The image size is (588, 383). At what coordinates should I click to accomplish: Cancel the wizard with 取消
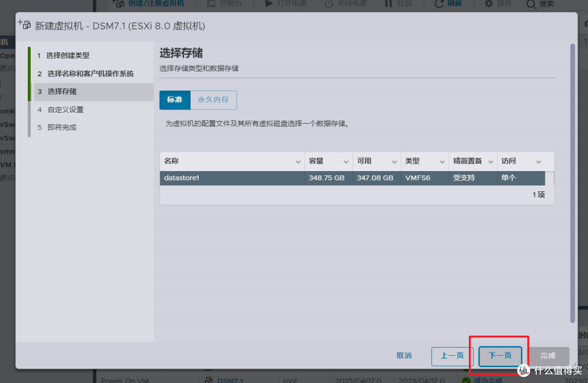[x=404, y=355]
